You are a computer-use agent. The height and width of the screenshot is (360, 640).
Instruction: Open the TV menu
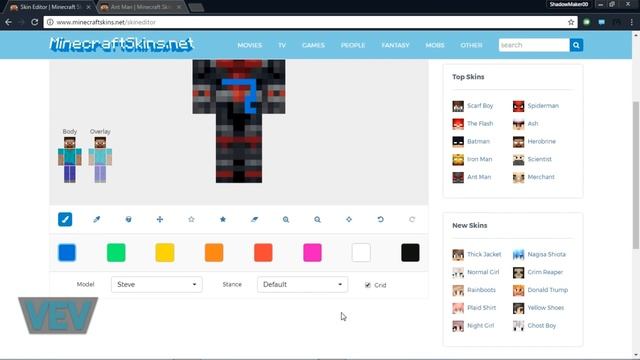pos(282,45)
